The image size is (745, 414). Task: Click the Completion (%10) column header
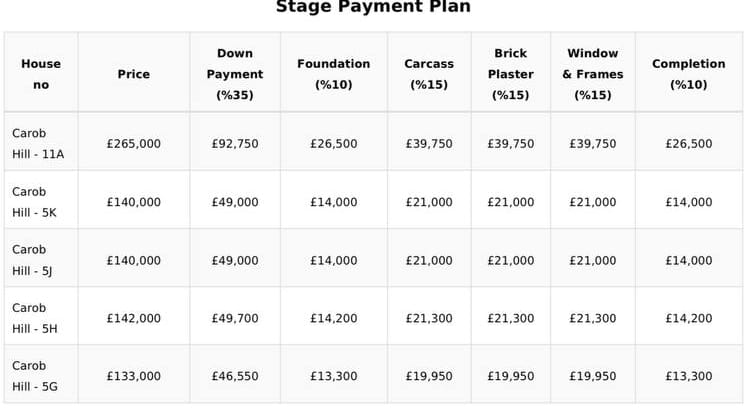(688, 74)
